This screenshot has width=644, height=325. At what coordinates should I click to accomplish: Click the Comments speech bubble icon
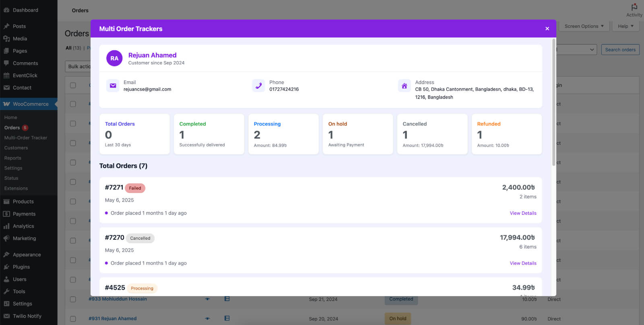[x=6, y=63]
